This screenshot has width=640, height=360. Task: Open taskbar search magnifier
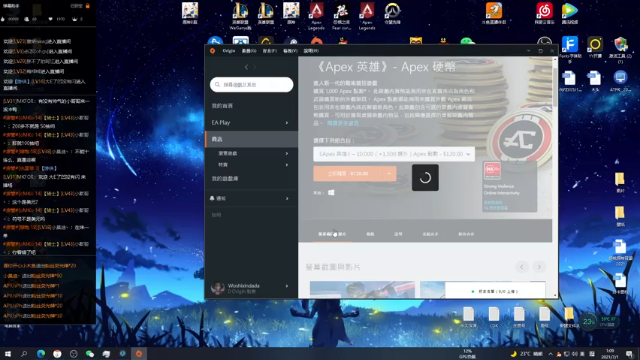pos(24,354)
